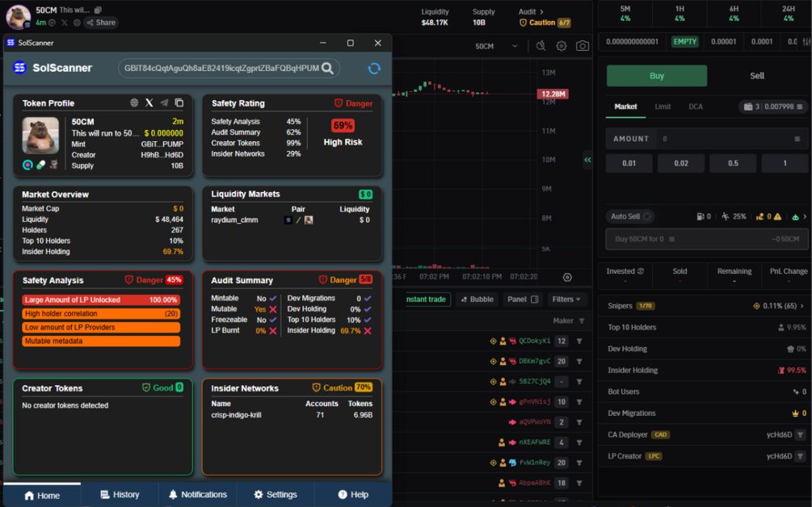Take a chart snapshot with the camera icon

582,46
